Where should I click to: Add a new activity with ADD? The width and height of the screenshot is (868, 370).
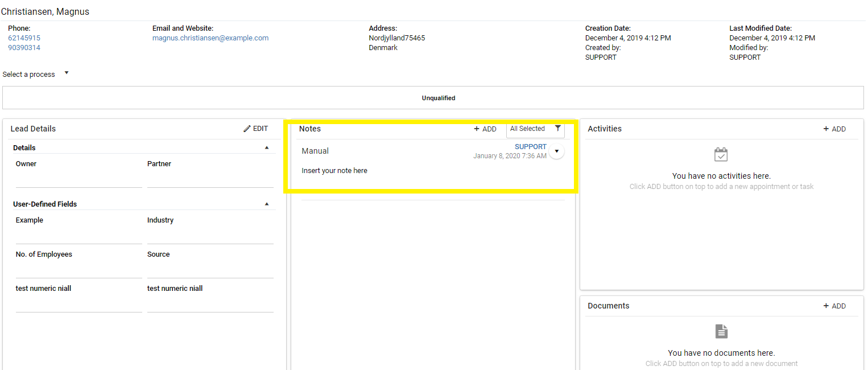click(834, 129)
